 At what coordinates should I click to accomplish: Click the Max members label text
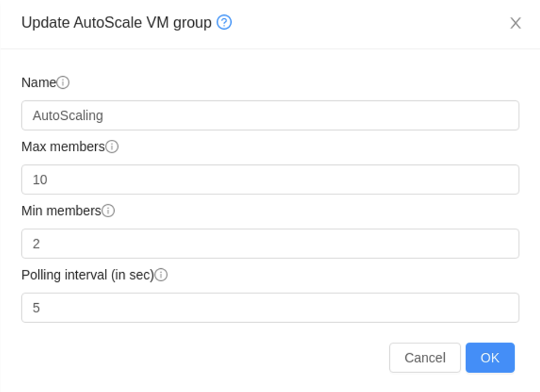(x=63, y=147)
